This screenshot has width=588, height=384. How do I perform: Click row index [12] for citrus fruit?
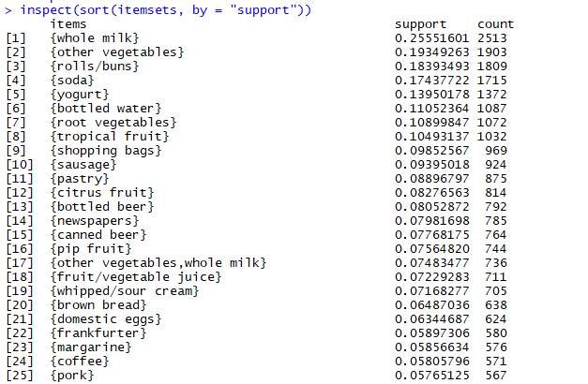[x=20, y=193]
